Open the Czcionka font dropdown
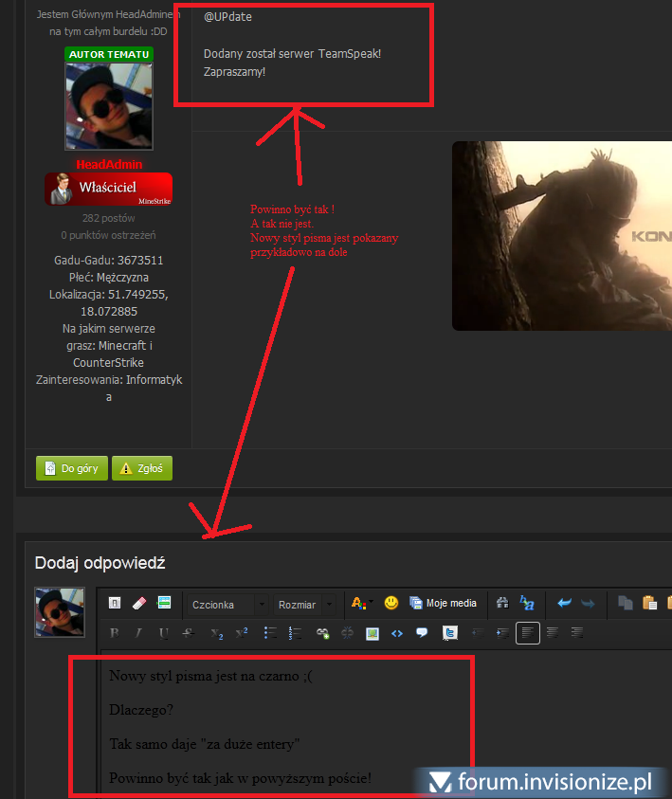Viewport: 672px width, 799px height. coord(227,604)
